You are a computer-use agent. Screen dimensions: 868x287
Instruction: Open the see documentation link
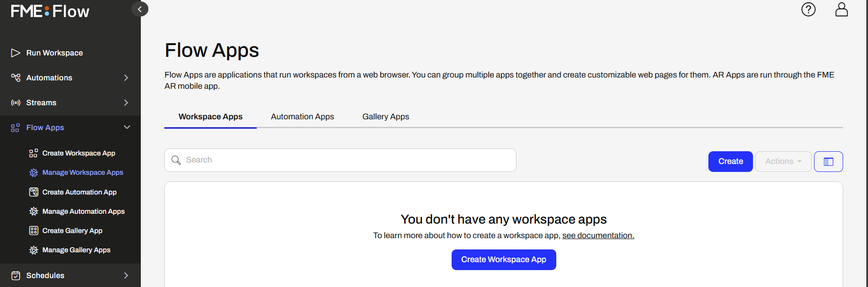tap(598, 235)
